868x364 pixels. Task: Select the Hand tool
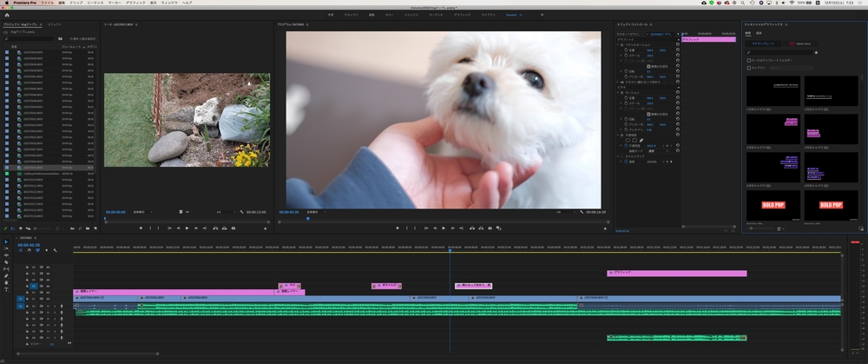(x=7, y=282)
